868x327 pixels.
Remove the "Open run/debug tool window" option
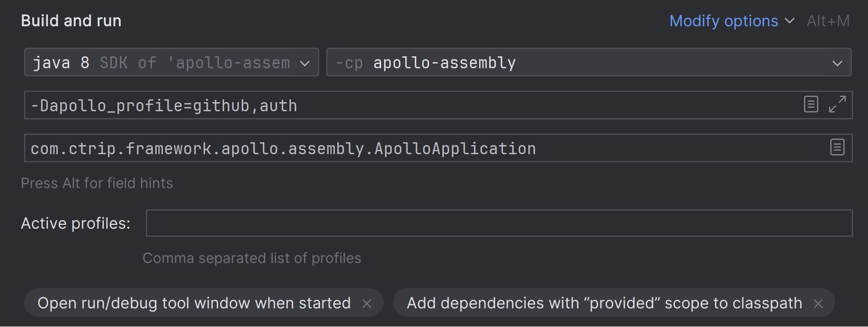[x=367, y=304]
